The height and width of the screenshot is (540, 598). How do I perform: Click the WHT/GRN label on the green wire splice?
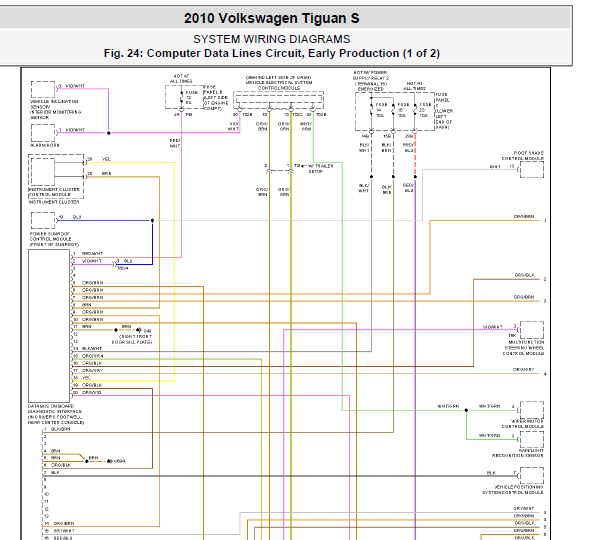(448, 407)
